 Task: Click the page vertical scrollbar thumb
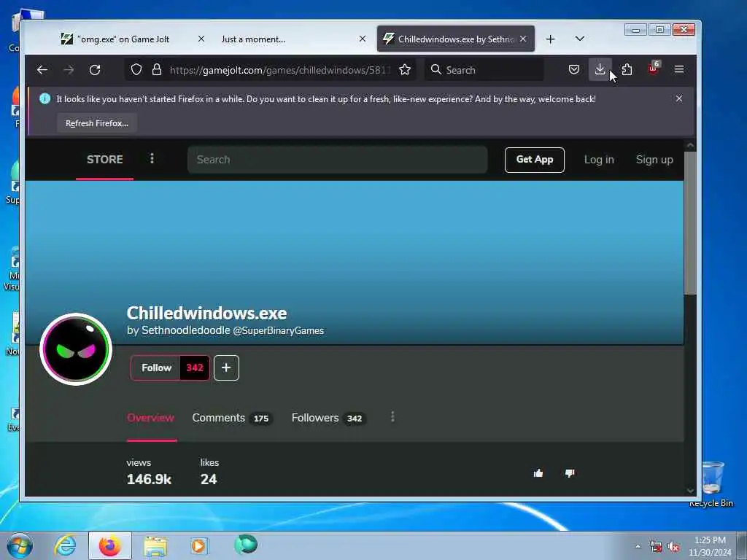[690, 223]
